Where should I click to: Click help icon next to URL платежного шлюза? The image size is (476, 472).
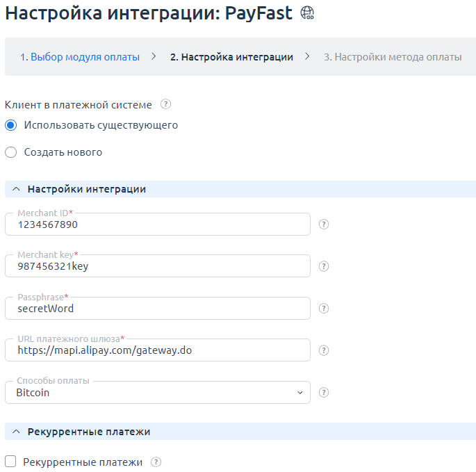(323, 350)
